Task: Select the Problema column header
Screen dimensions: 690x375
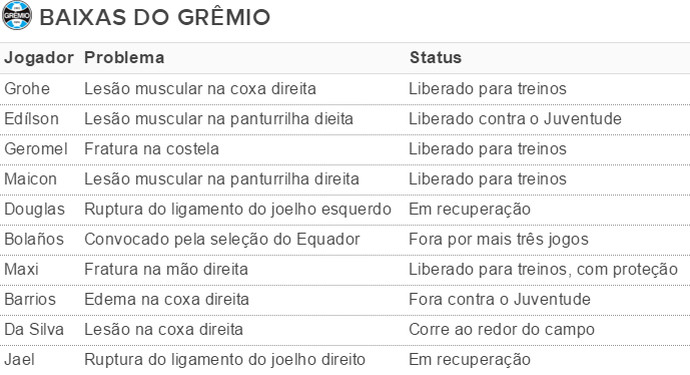Action: 124,58
